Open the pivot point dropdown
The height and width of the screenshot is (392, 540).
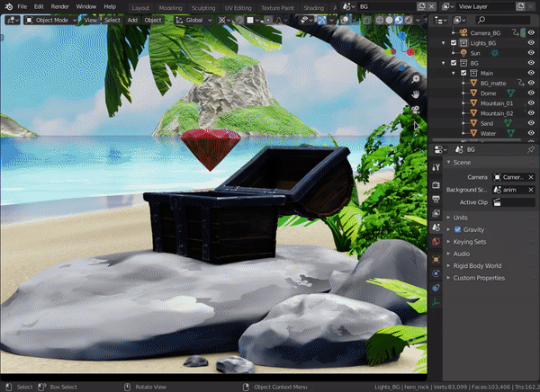coord(224,21)
